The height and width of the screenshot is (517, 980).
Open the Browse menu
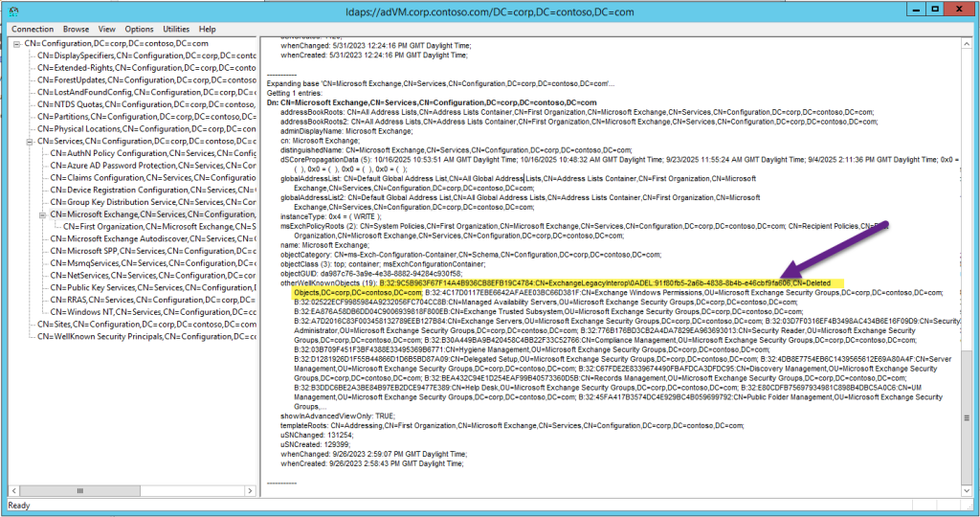click(76, 30)
